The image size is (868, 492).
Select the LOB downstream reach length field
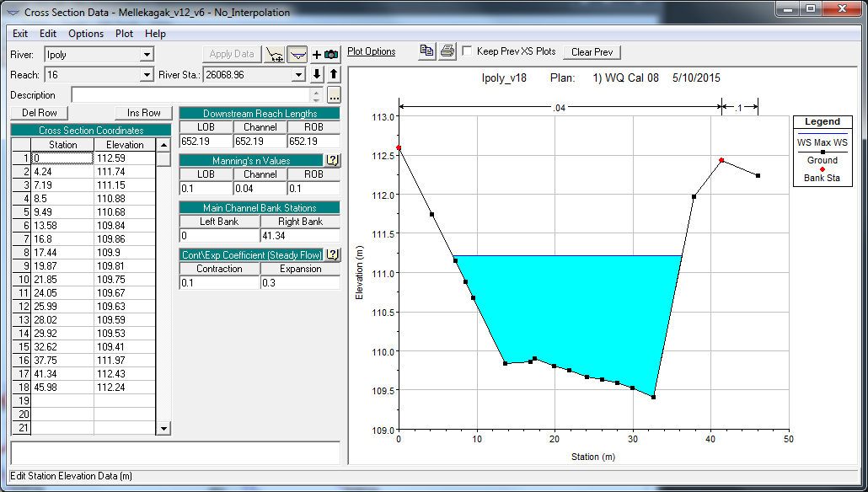click(x=206, y=142)
